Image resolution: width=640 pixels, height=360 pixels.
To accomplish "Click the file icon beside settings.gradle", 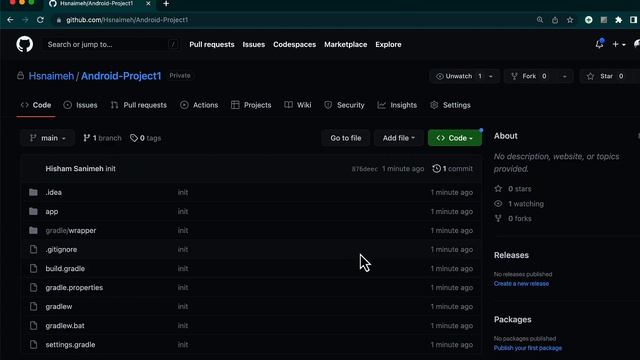I will pos(33,344).
